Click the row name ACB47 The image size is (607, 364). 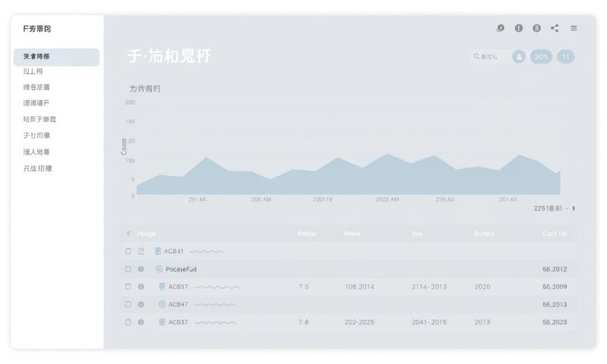[178, 304]
